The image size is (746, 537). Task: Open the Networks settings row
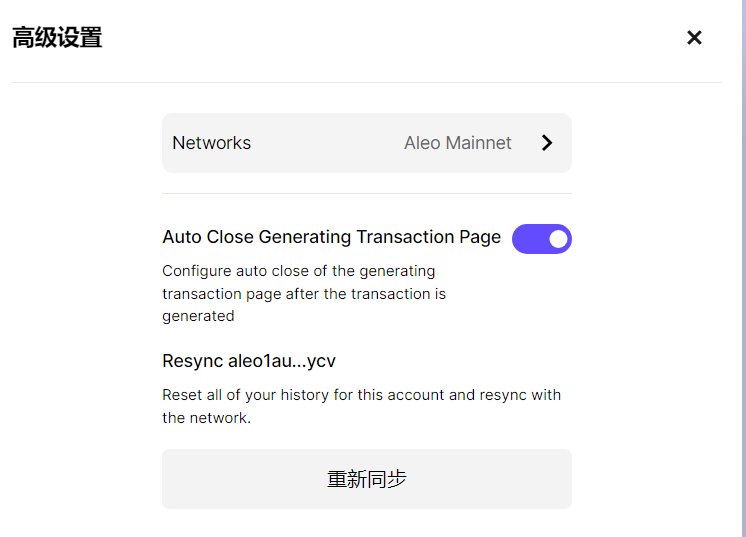coord(366,143)
